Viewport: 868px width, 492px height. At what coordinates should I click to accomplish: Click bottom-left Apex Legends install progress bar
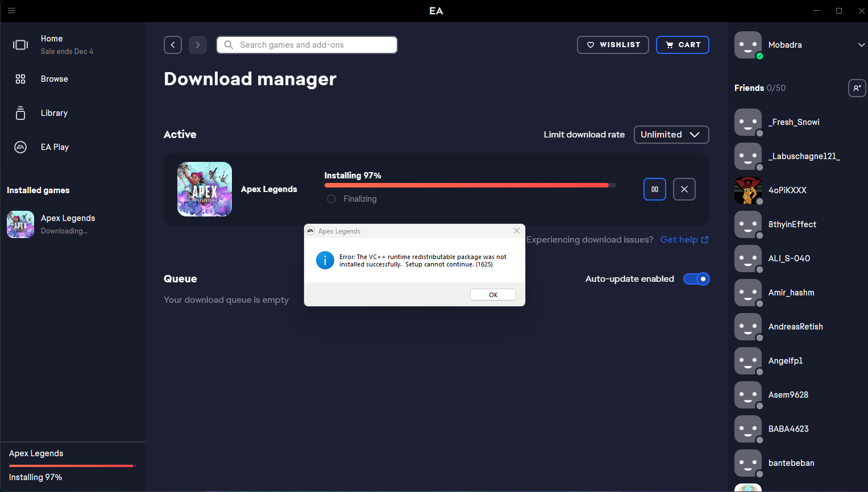73,466
